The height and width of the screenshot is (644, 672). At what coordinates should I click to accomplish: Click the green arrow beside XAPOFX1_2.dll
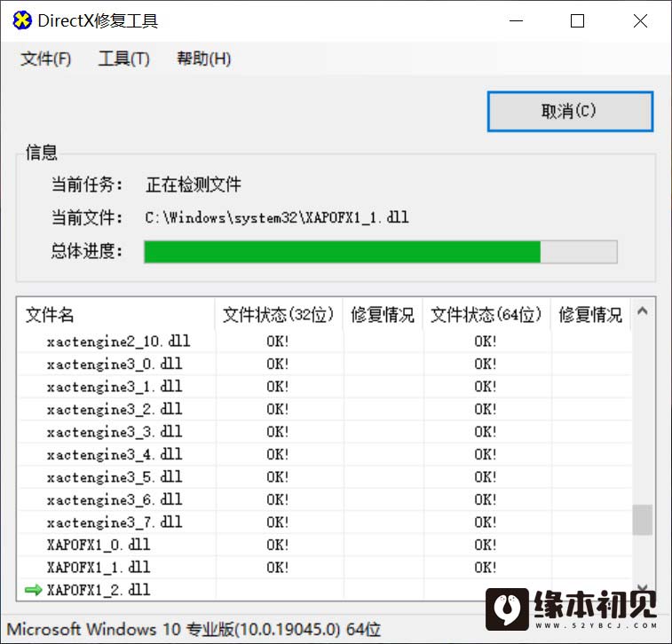click(x=34, y=590)
